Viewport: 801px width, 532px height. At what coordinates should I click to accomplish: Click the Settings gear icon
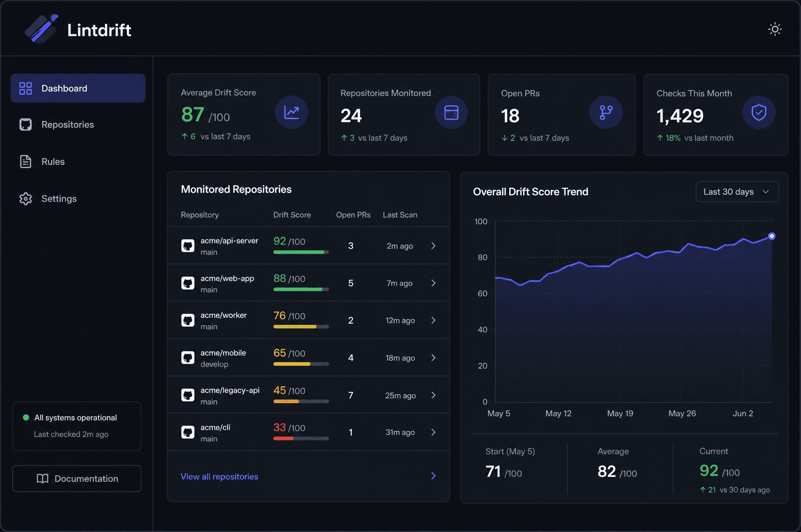[x=26, y=199]
